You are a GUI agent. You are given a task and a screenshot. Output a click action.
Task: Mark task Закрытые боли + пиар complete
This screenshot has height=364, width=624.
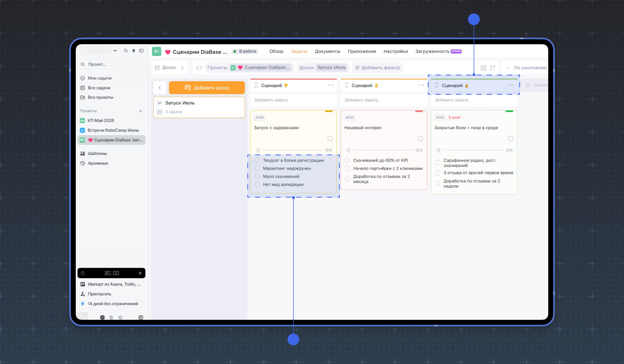[x=510, y=139]
